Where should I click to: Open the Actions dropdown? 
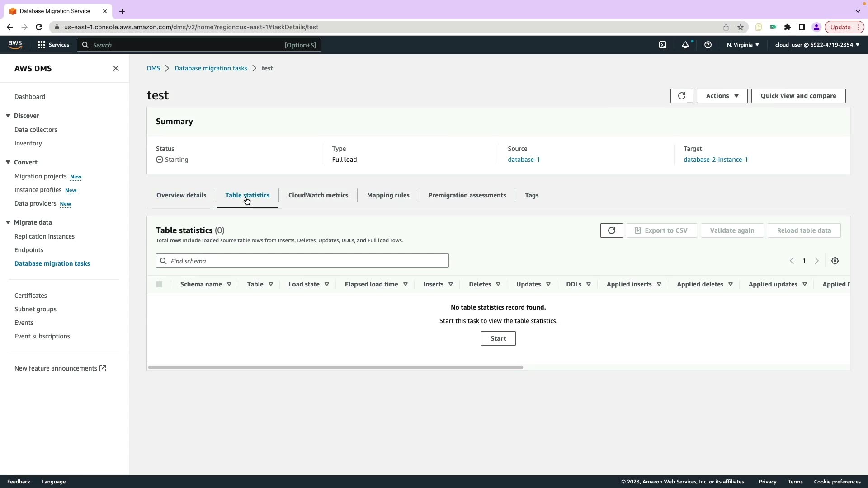point(722,96)
